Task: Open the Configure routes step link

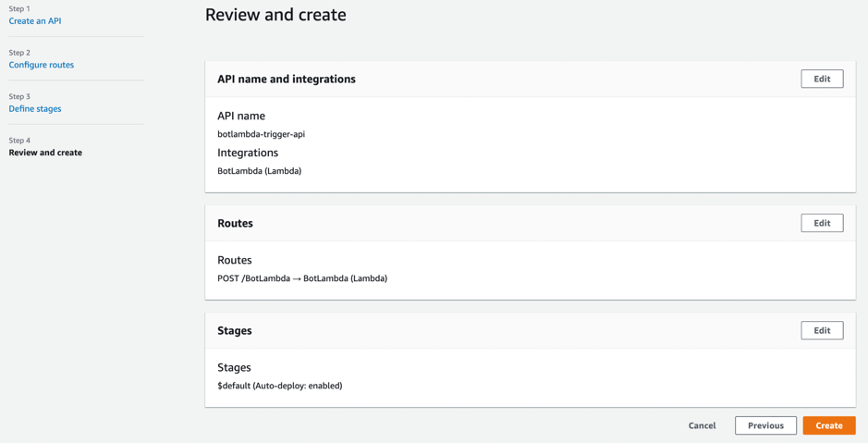Action: click(42, 65)
